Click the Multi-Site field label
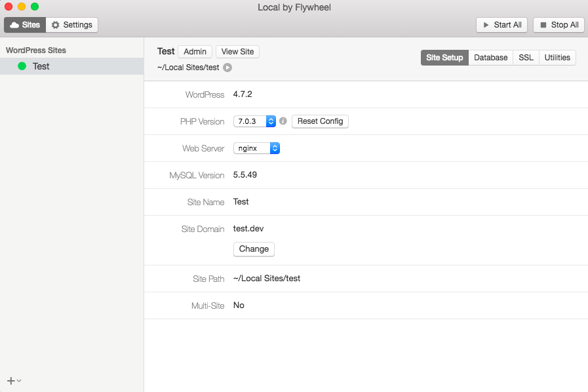Viewport: 588px width, 392px height. (208, 305)
